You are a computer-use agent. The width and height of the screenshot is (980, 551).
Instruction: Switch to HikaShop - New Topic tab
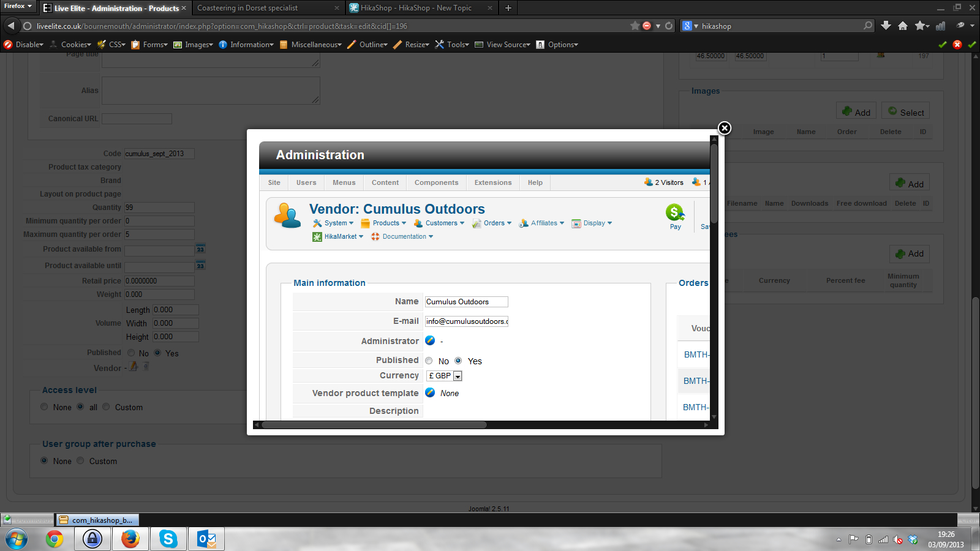pyautogui.click(x=421, y=8)
